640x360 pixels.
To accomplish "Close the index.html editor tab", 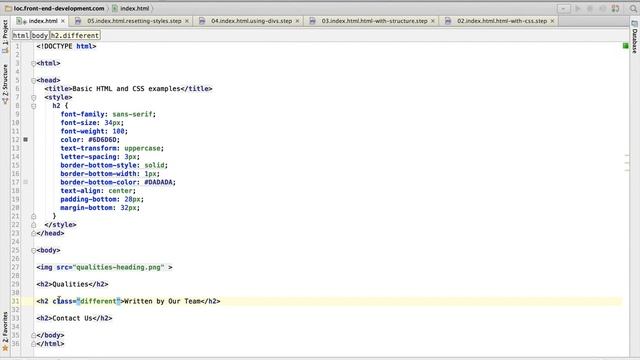I will point(63,21).
